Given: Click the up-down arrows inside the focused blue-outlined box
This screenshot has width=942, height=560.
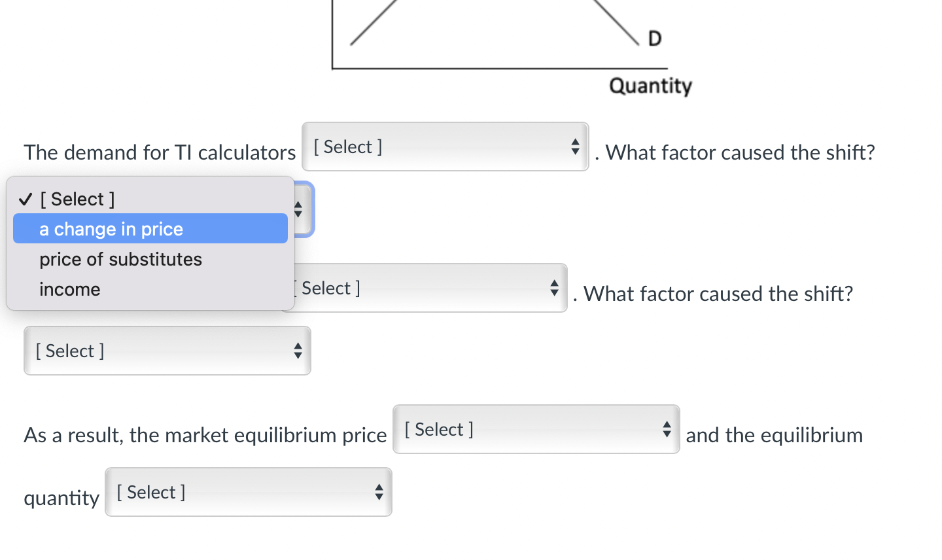Looking at the screenshot, I should click(298, 209).
